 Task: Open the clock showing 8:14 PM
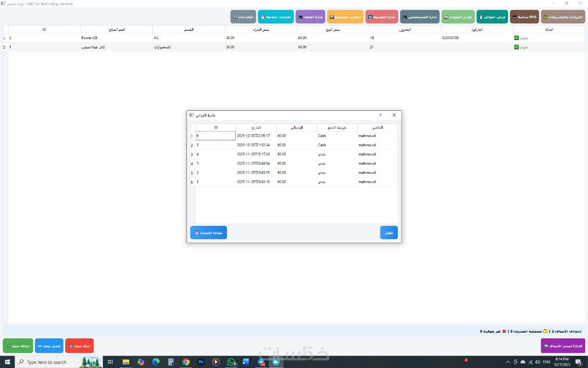pos(562,362)
